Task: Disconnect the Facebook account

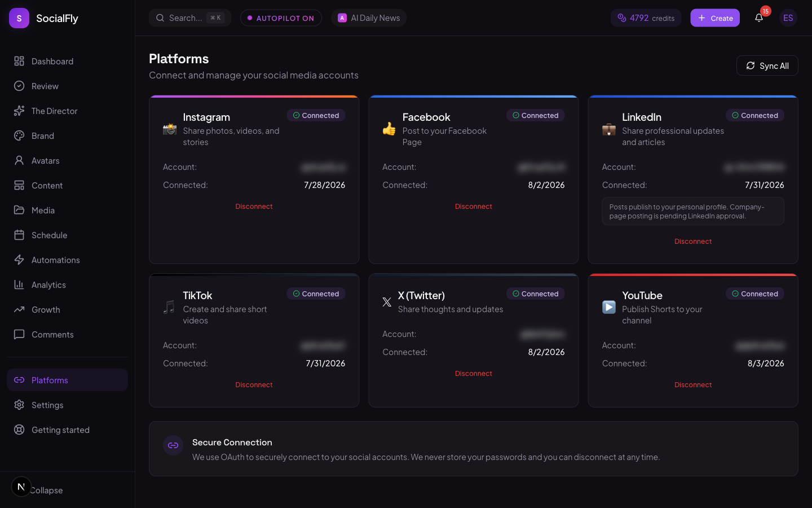Action: pos(474,207)
